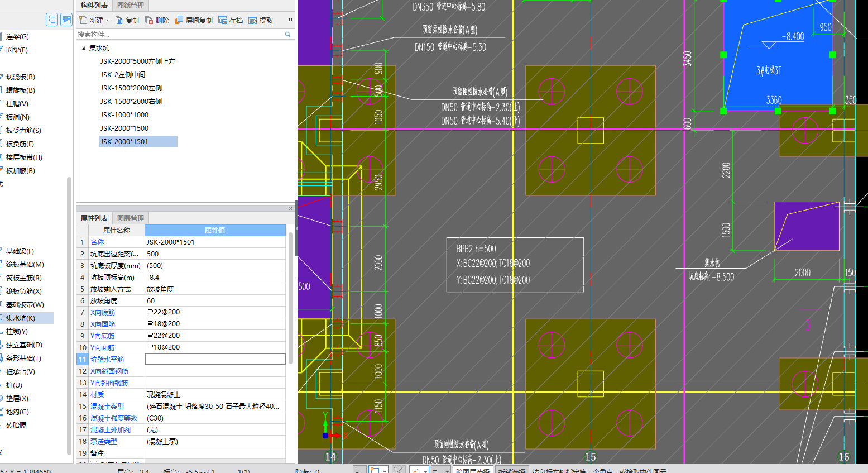Click the search magnifier icon in component search

tap(288, 34)
